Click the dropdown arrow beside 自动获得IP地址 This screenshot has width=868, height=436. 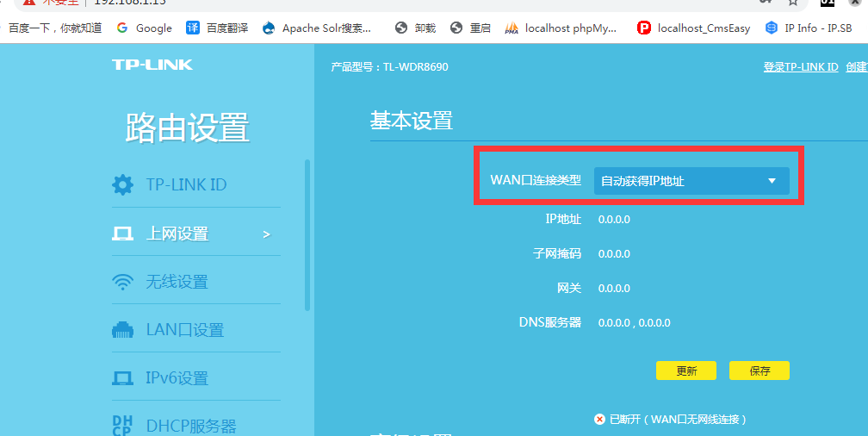(772, 181)
